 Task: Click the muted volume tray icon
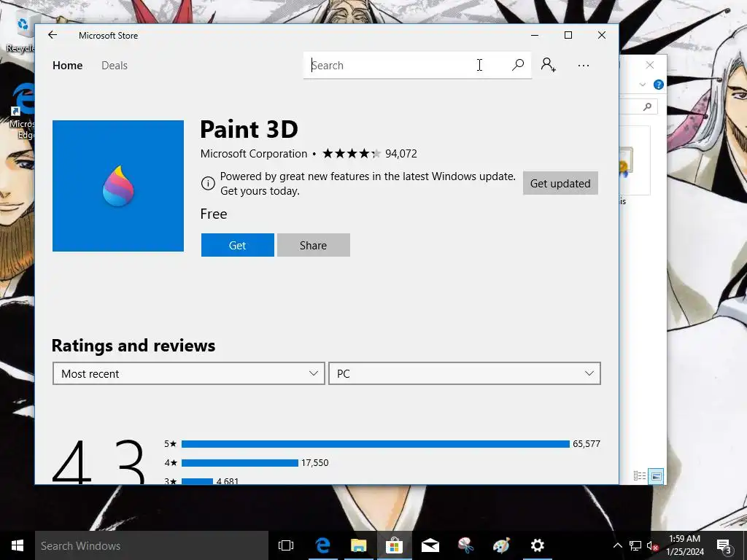652,545
